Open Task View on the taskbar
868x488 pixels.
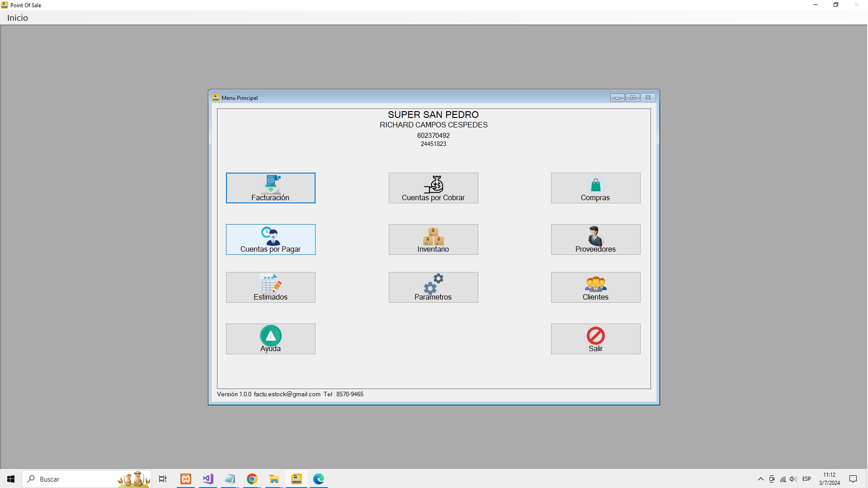pyautogui.click(x=163, y=479)
